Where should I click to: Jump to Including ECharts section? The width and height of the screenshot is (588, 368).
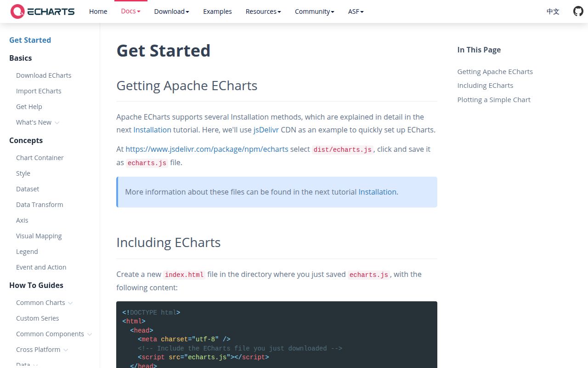click(x=485, y=86)
